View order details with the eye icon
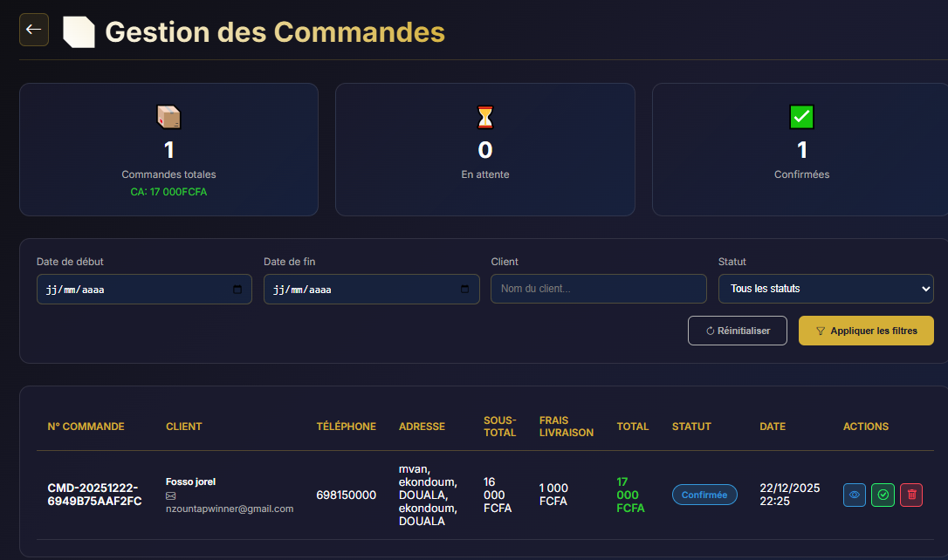The image size is (948, 560). pos(855,495)
